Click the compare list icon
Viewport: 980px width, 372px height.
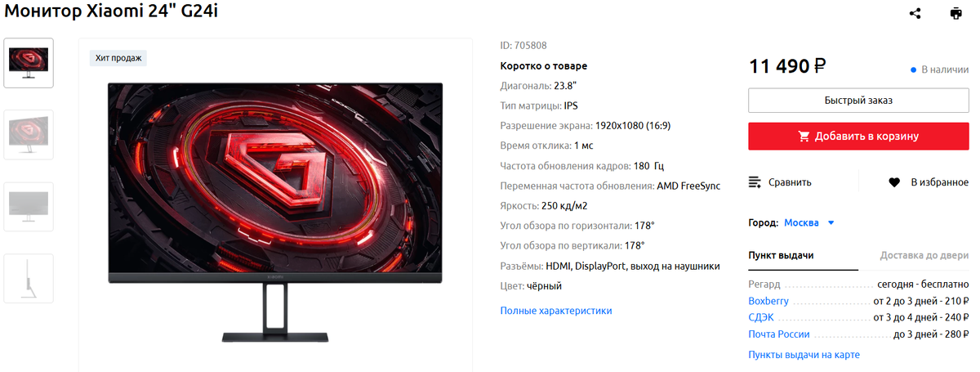tap(755, 182)
